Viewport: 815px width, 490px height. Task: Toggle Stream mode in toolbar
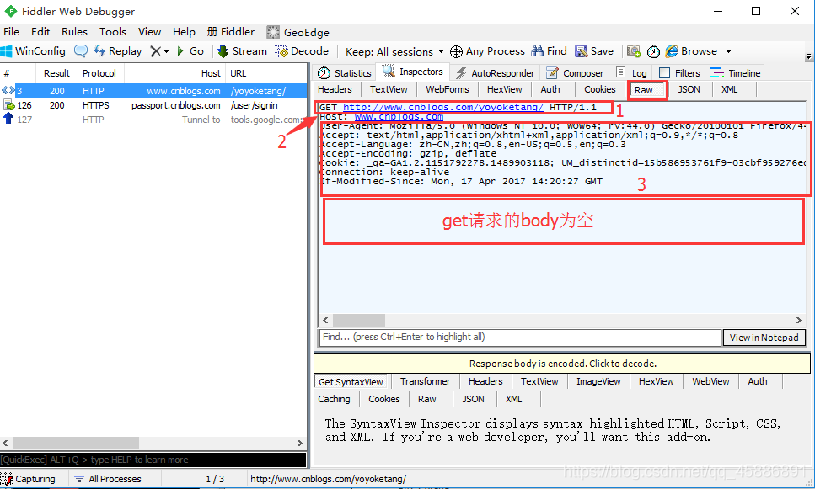click(242, 51)
